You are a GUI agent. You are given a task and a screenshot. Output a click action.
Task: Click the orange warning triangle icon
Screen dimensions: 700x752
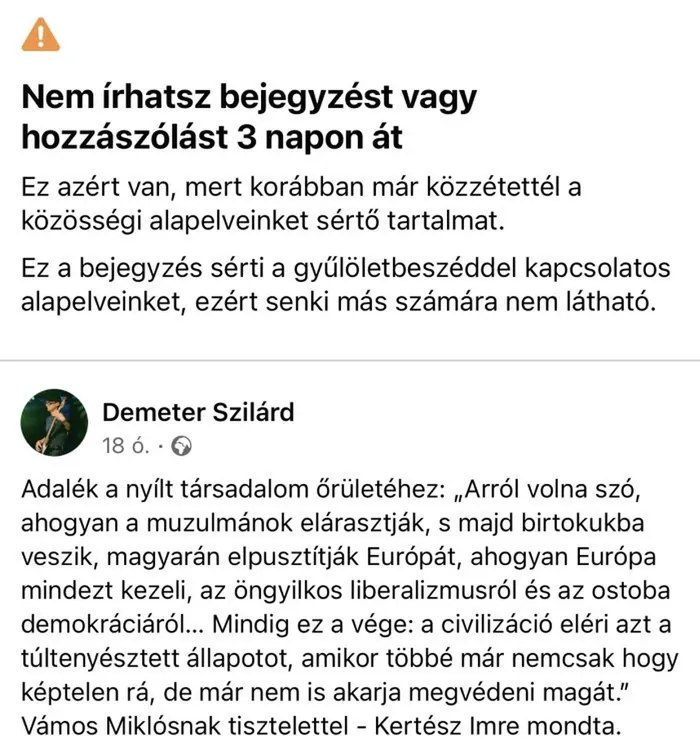pyautogui.click(x=41, y=35)
